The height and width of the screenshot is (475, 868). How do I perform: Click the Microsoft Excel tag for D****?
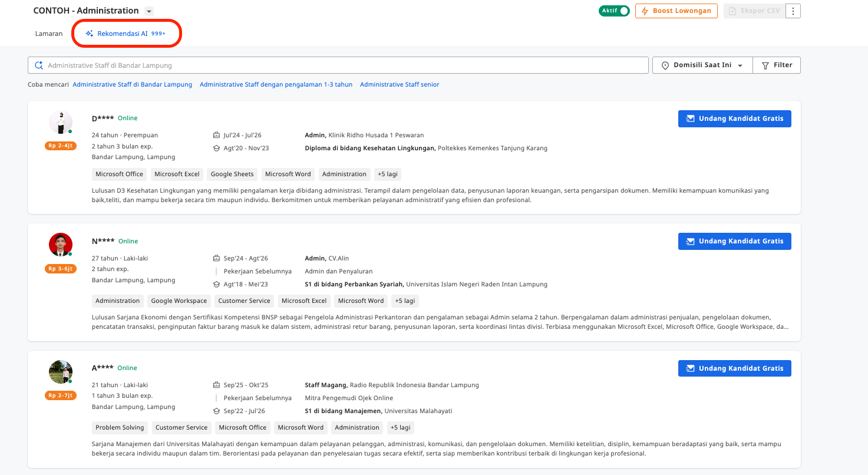click(177, 174)
